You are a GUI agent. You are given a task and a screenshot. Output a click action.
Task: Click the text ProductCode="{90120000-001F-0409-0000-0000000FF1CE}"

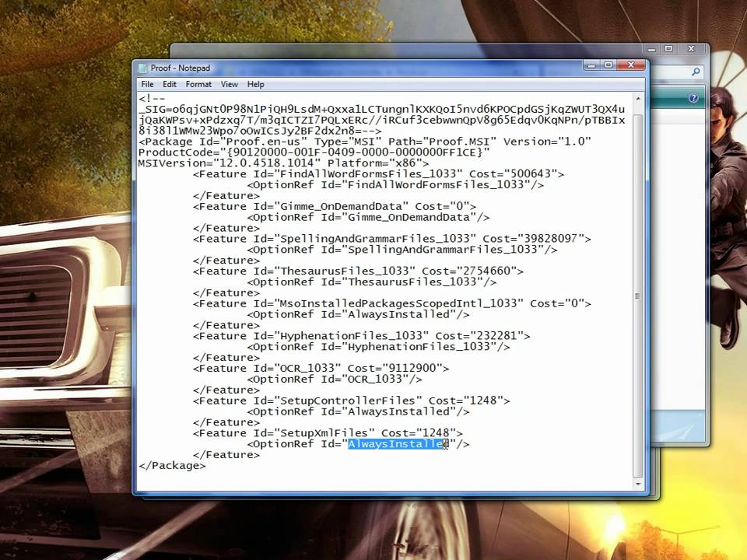[x=314, y=152]
